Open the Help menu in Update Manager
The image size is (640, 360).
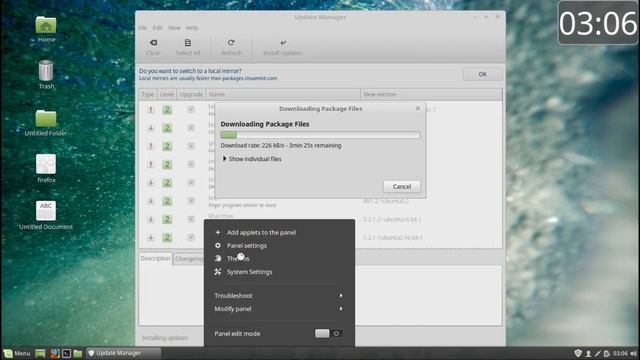coord(192,28)
